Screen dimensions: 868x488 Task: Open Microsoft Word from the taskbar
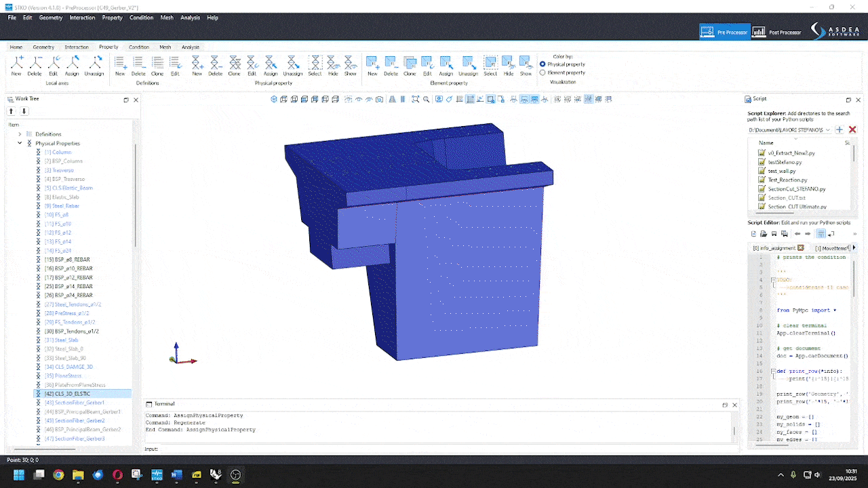(176, 474)
